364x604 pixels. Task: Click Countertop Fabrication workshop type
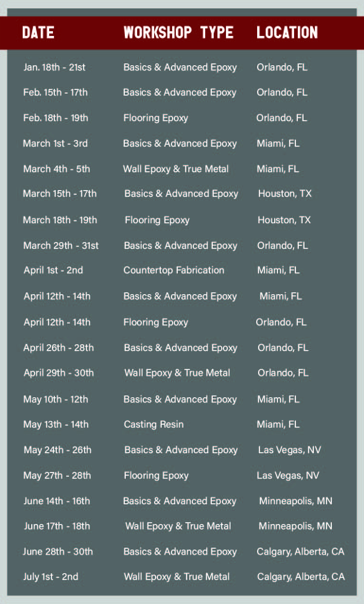click(174, 270)
